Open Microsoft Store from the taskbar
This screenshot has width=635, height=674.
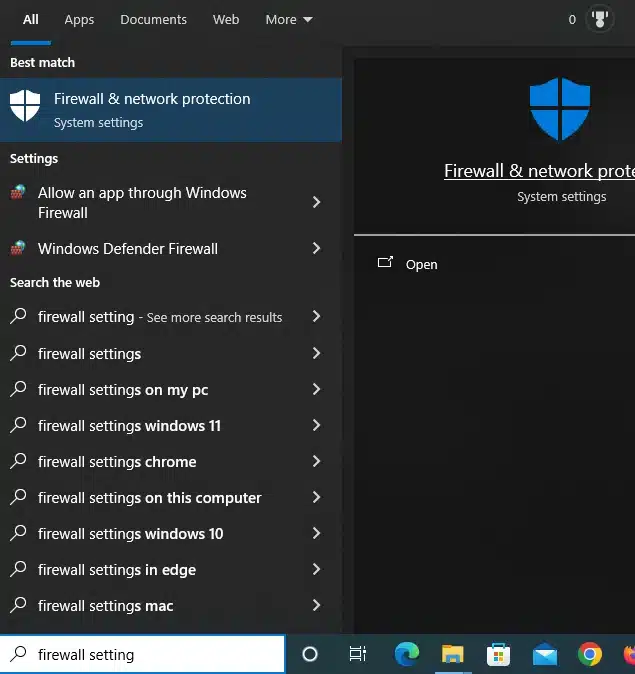[498, 654]
